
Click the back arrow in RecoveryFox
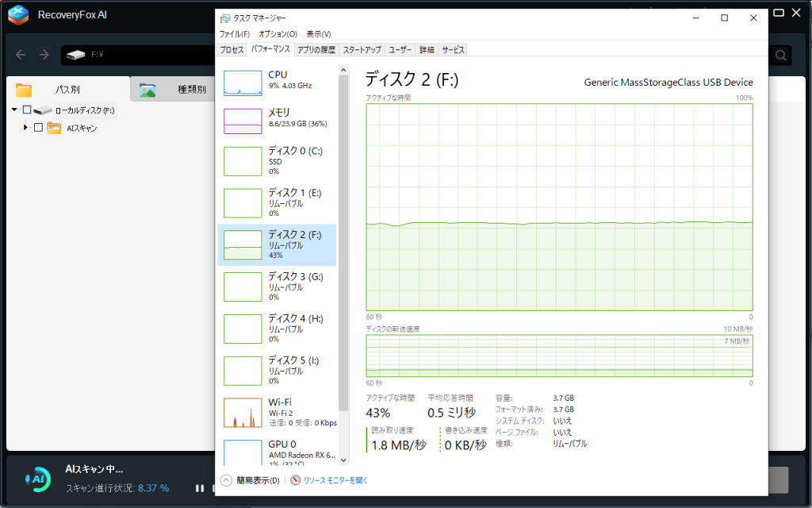pos(21,55)
